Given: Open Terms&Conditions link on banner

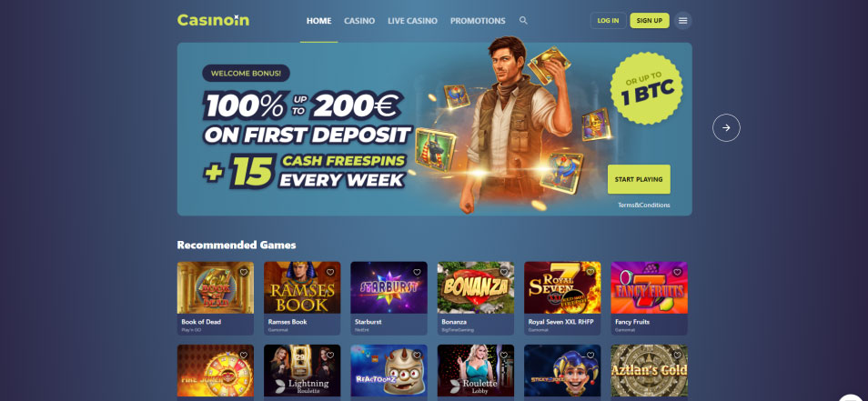Looking at the screenshot, I should pos(644,206).
